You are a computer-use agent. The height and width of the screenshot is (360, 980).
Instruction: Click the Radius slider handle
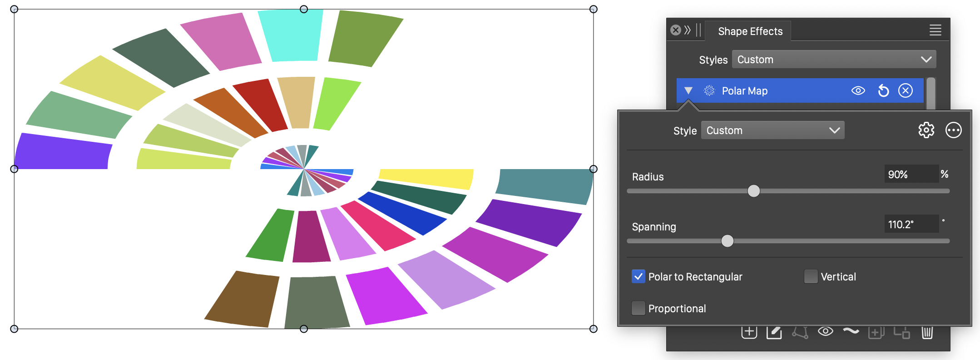pos(753,191)
